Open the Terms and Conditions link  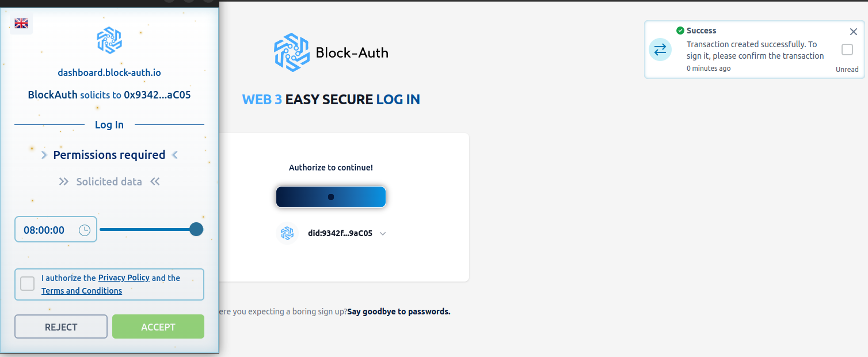click(x=82, y=291)
